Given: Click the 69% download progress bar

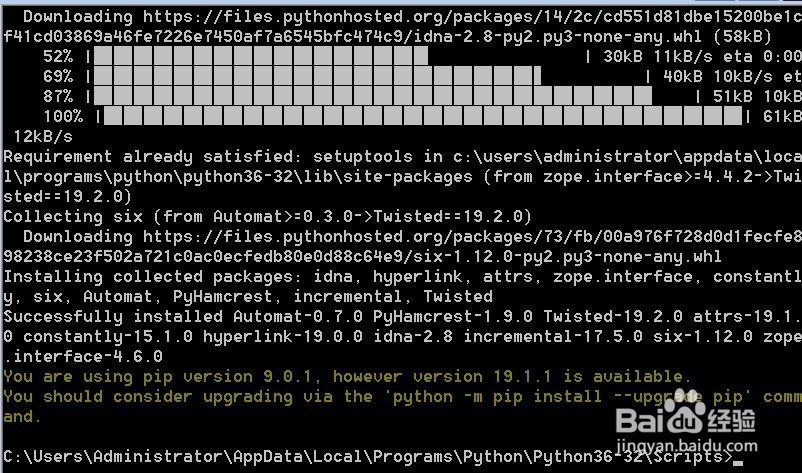Looking at the screenshot, I should pyautogui.click(x=317, y=76).
